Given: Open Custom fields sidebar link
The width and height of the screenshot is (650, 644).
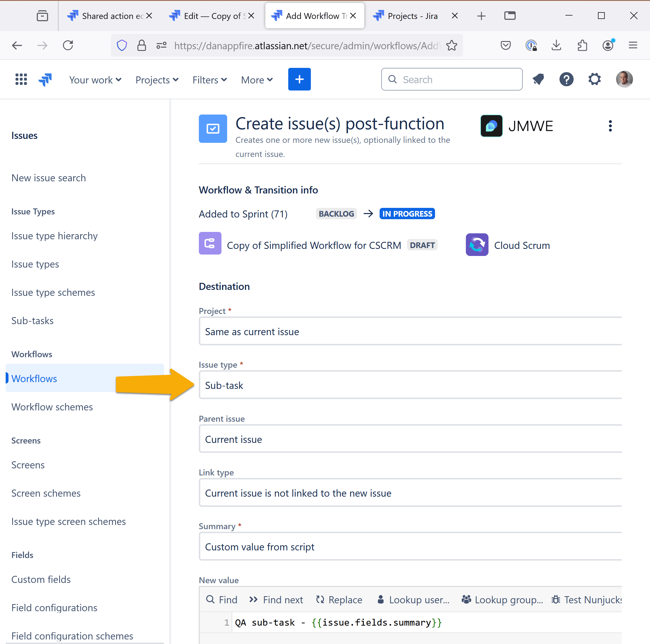Looking at the screenshot, I should click(41, 579).
